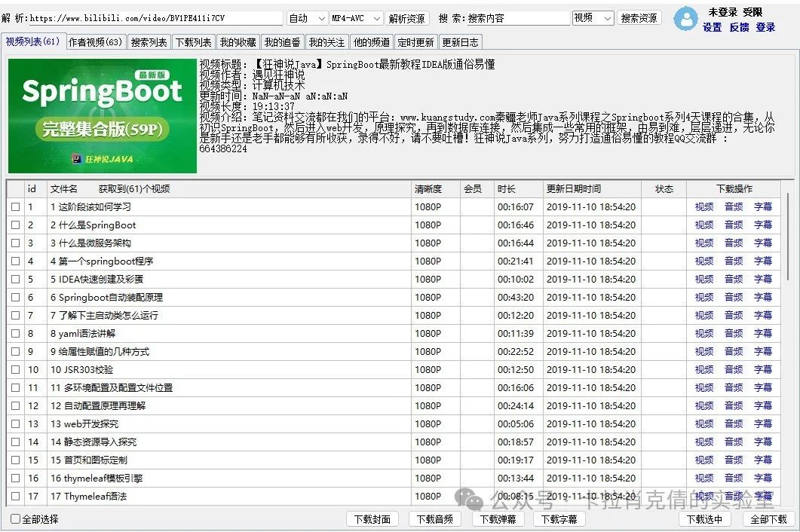
Task: Go to the 更新日志 tab
Action: pyautogui.click(x=459, y=42)
